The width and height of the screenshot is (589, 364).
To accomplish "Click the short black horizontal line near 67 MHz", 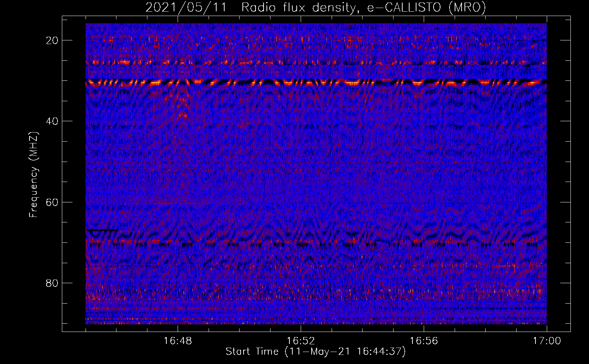I will 102,230.
